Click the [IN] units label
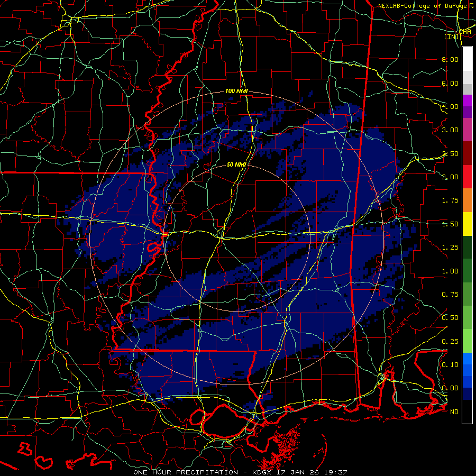The height and width of the screenshot is (476, 476). pyautogui.click(x=452, y=36)
